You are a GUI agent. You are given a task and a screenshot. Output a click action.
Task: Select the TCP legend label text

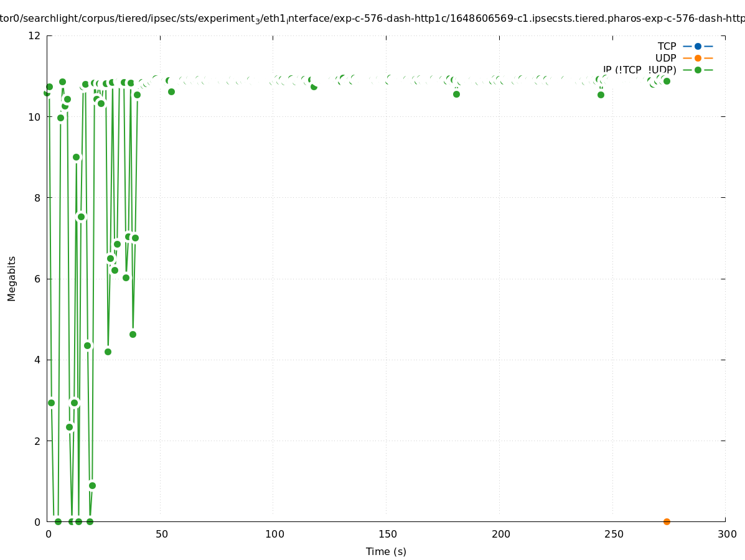pos(667,46)
